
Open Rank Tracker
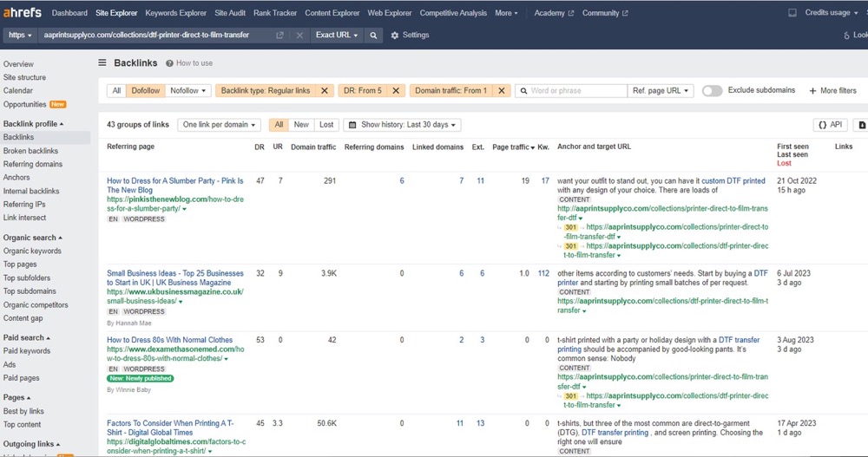[275, 13]
